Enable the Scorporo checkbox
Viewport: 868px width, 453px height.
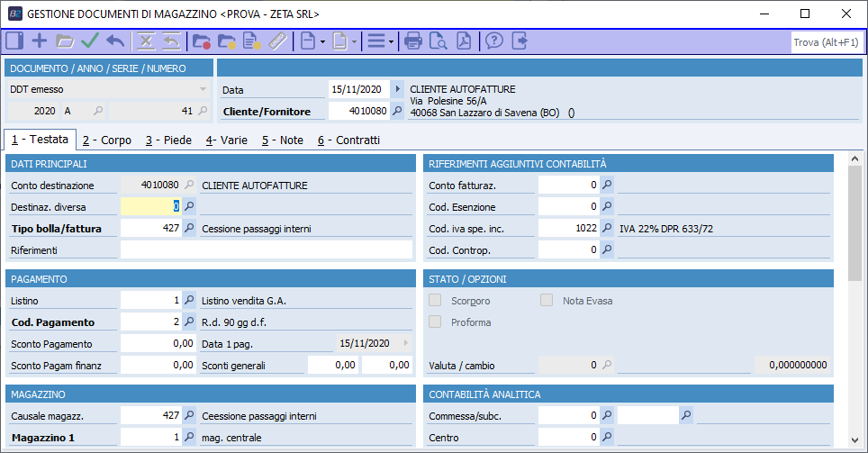pyautogui.click(x=436, y=301)
